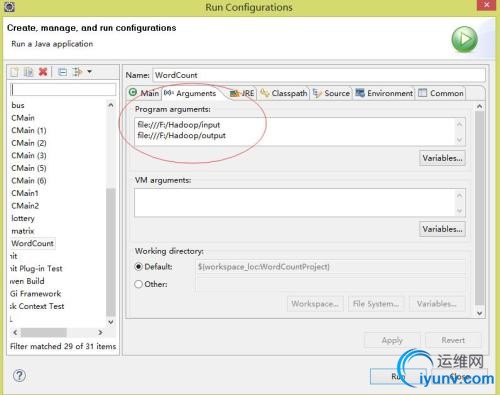
Task: Collapse all configurations icon
Action: (x=62, y=72)
